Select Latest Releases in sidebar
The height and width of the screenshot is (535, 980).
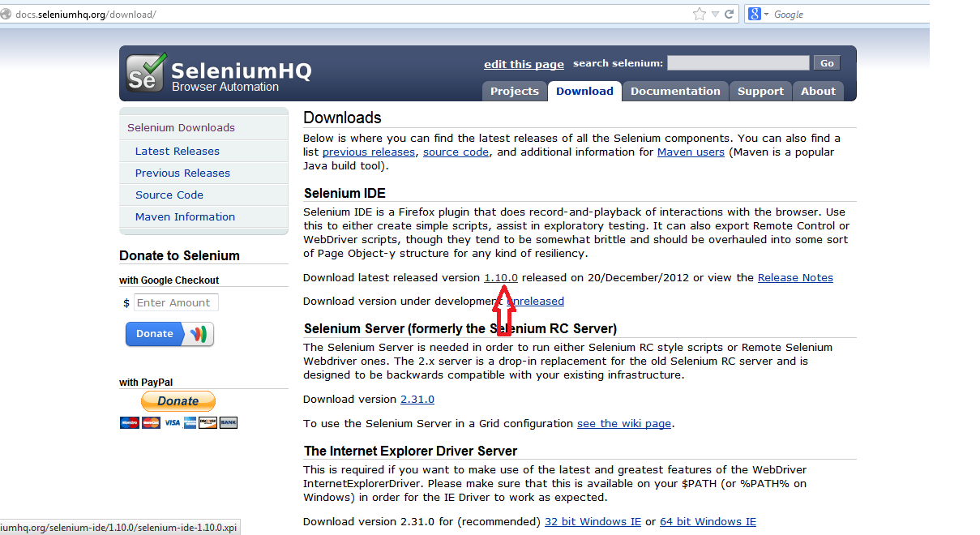point(178,151)
